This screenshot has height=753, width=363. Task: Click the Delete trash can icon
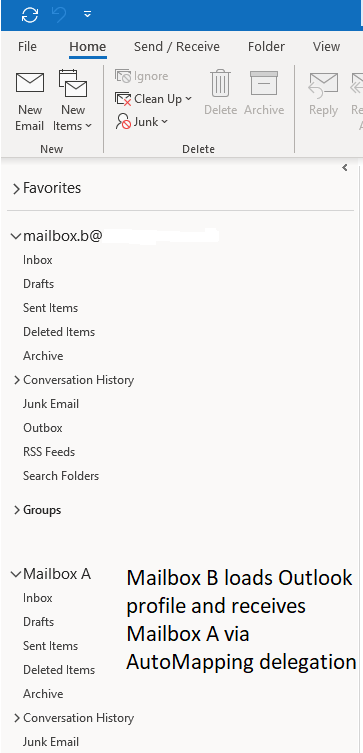[221, 84]
